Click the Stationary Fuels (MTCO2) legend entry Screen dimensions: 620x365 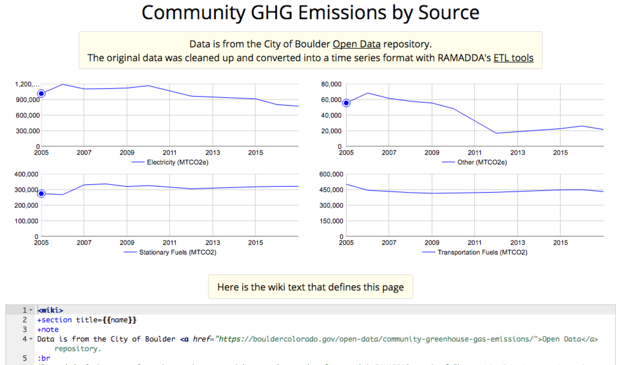point(170,252)
